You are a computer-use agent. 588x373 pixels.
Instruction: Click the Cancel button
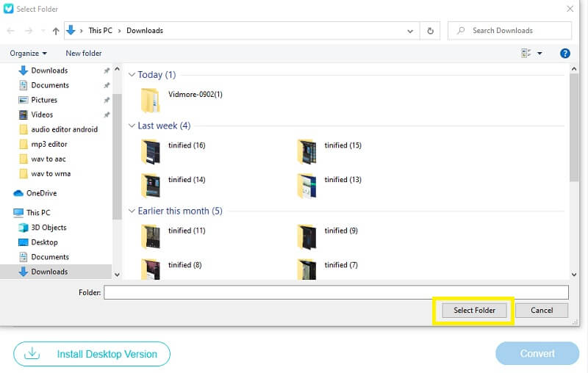pyautogui.click(x=542, y=311)
